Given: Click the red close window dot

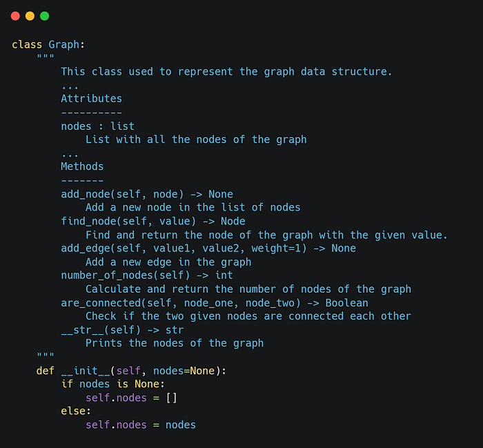Looking at the screenshot, I should (x=15, y=16).
